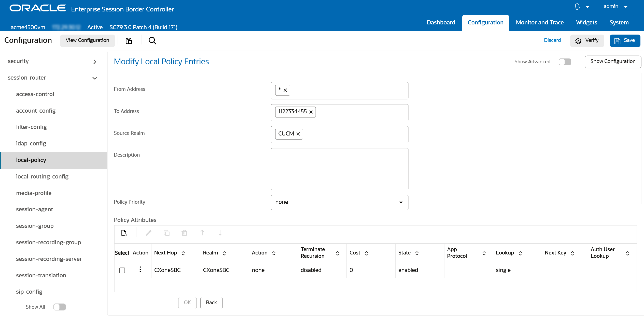The width and height of the screenshot is (644, 317).
Task: Sort by the Action column's sort arrows
Action: [274, 253]
